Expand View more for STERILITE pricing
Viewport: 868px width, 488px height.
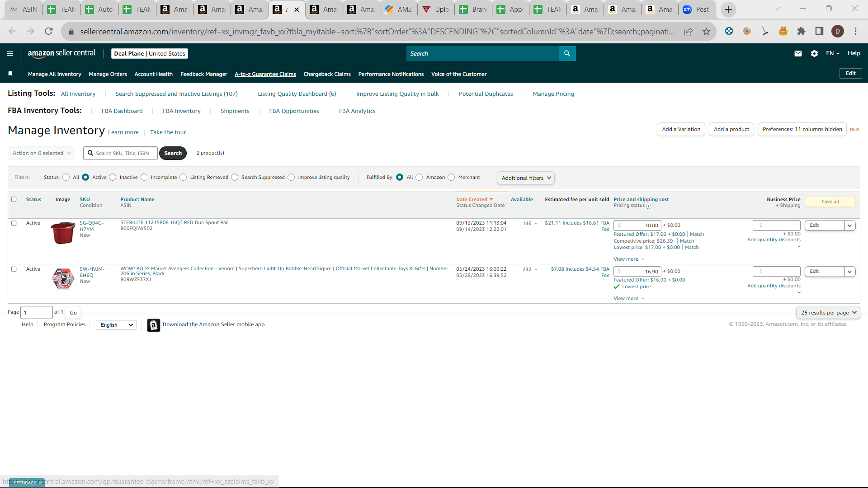click(x=629, y=259)
